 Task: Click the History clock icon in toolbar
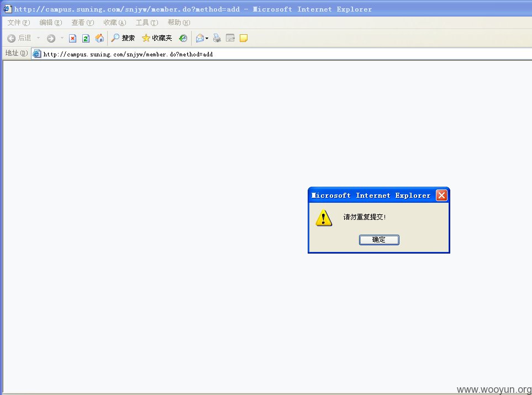pyautogui.click(x=183, y=38)
